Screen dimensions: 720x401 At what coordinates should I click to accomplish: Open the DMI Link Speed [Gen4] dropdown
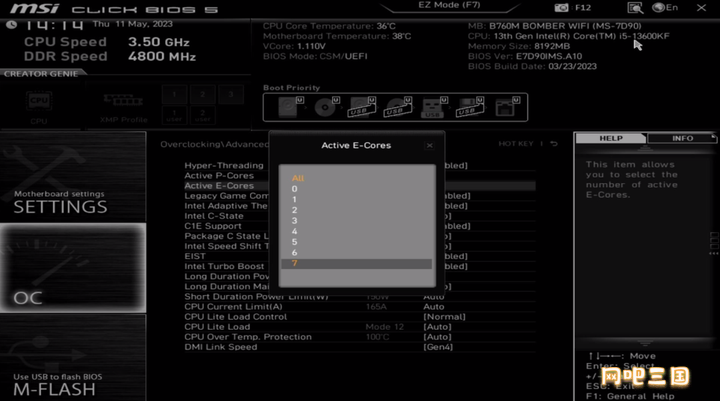point(438,347)
